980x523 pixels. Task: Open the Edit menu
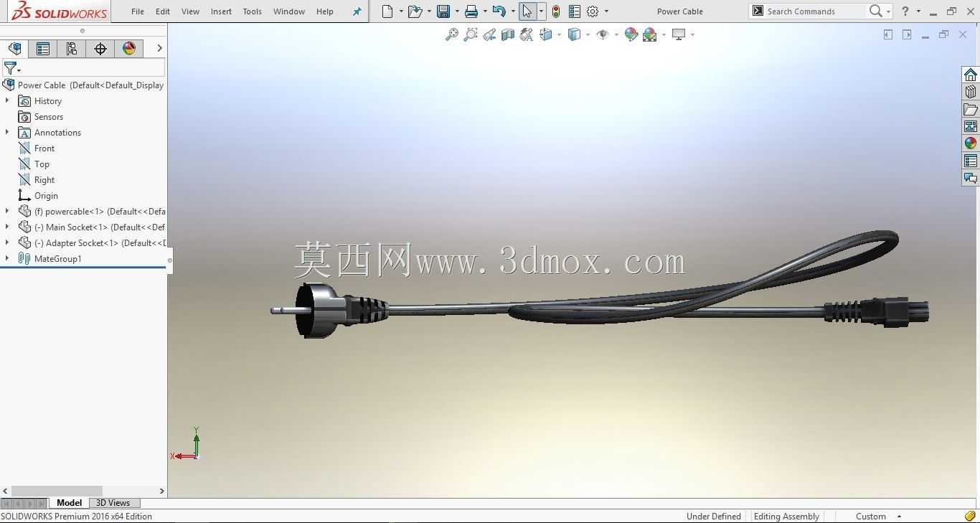click(x=163, y=11)
